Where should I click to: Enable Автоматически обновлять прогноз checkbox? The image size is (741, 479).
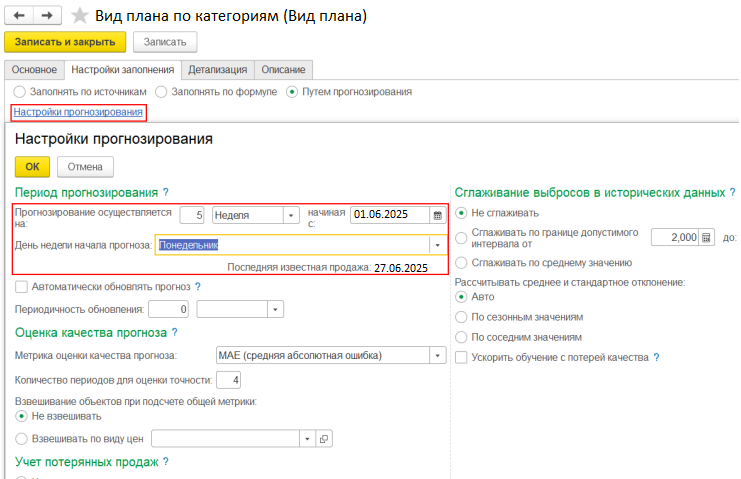pos(22,287)
